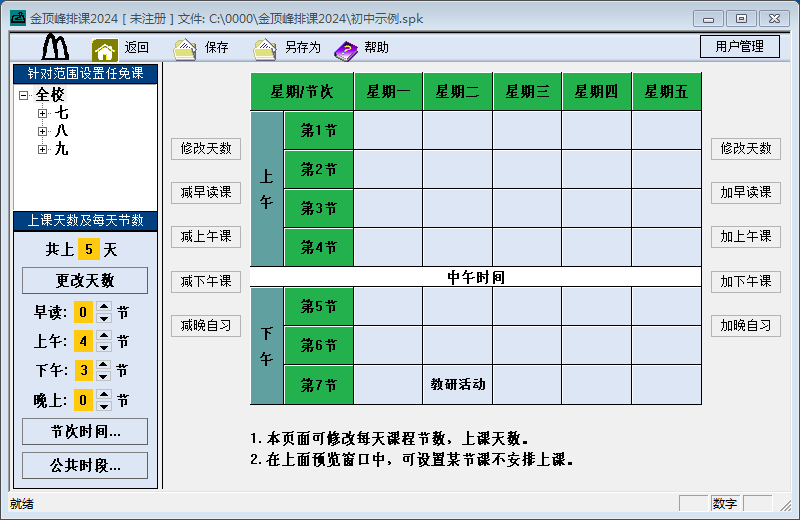Click the 数字 status bar indicator
Image resolution: width=800 pixels, height=520 pixels.
pyautogui.click(x=725, y=504)
